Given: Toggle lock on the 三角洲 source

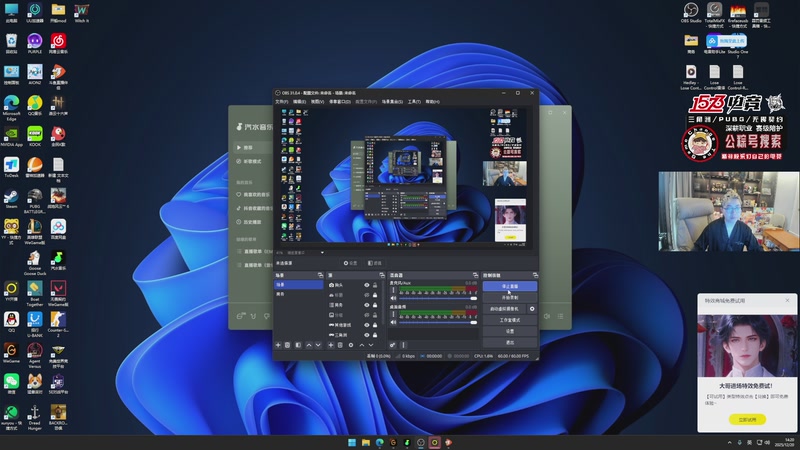Looking at the screenshot, I should [x=375, y=335].
